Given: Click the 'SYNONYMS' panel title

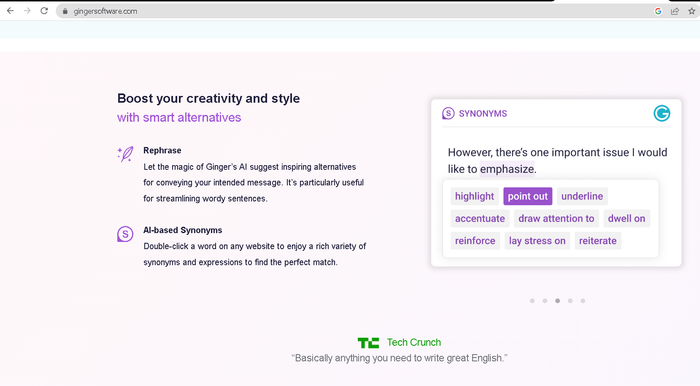Looking at the screenshot, I should point(483,114).
